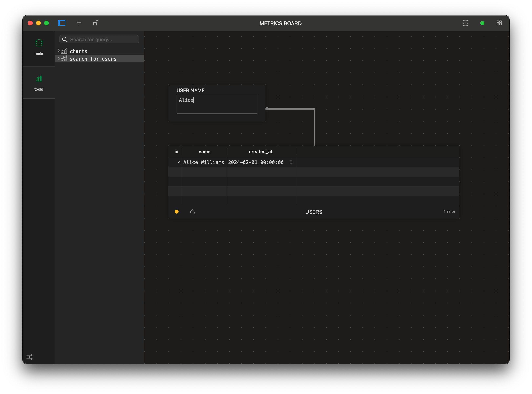Toggle the sidebar panel icon
This screenshot has height=394, width=532.
pos(62,23)
